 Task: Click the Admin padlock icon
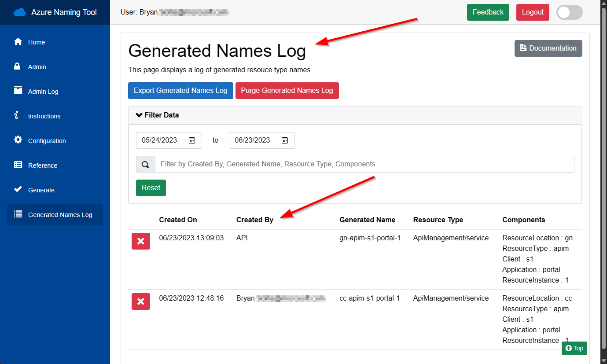click(18, 66)
